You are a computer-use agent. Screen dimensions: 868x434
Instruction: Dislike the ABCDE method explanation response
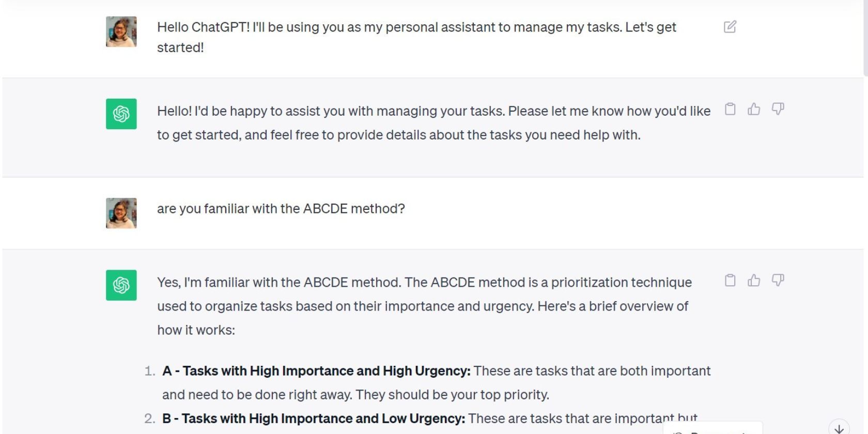[x=778, y=280]
